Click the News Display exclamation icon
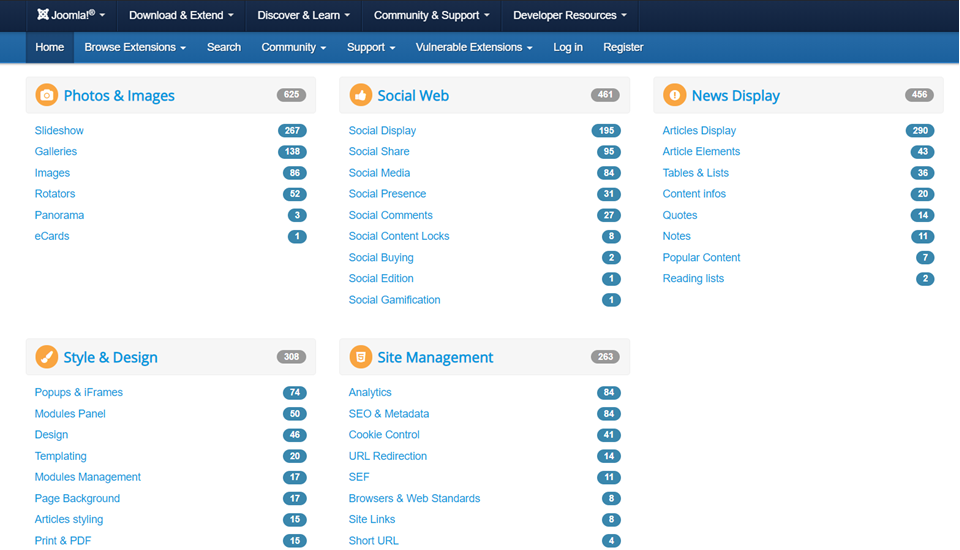 675,95
